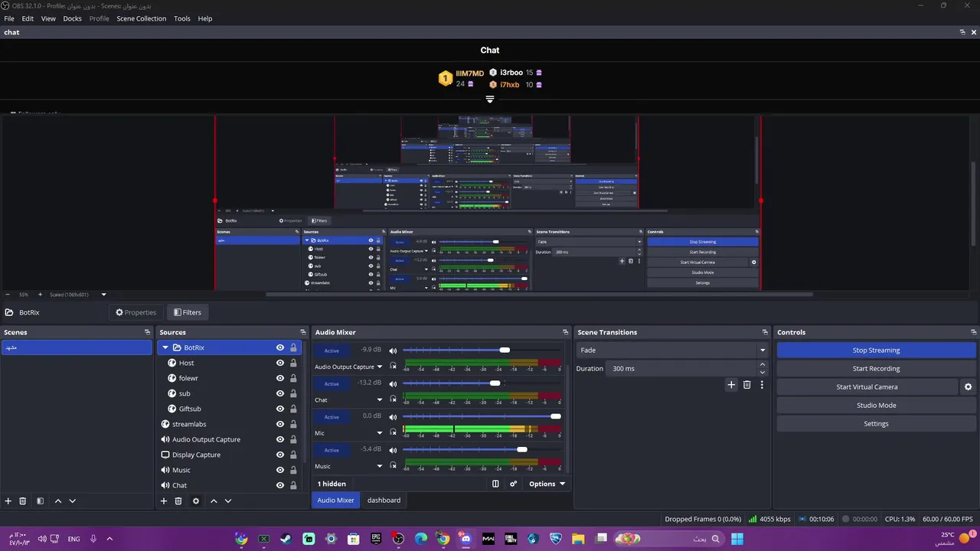Viewport: 980px width, 551px height.
Task: Switch to the Audio Mixer tab
Action: click(x=335, y=500)
